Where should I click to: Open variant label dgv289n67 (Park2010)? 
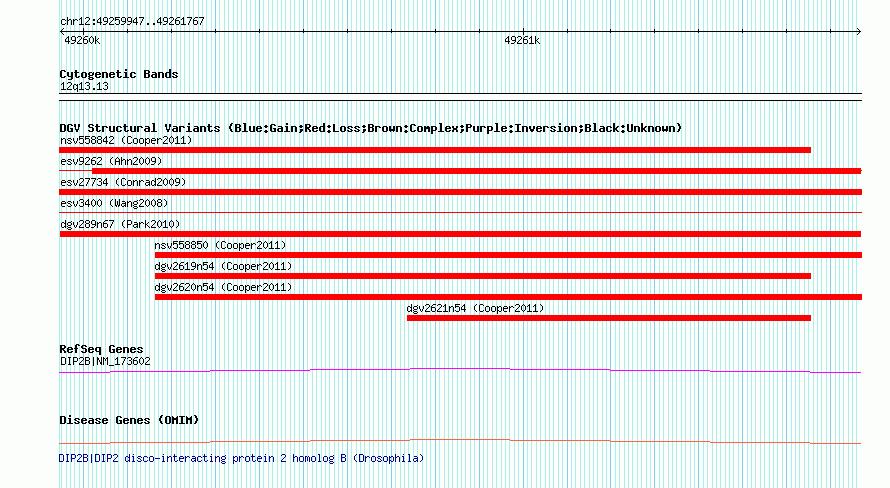(x=120, y=225)
